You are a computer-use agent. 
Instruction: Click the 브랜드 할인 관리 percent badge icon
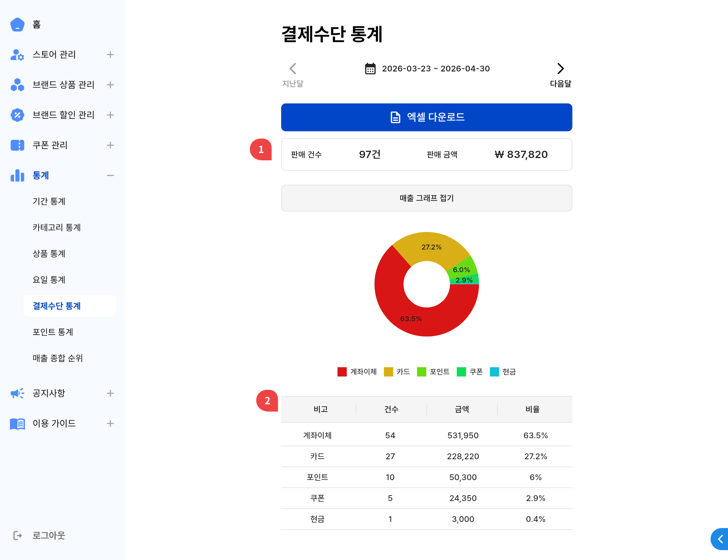click(x=17, y=115)
